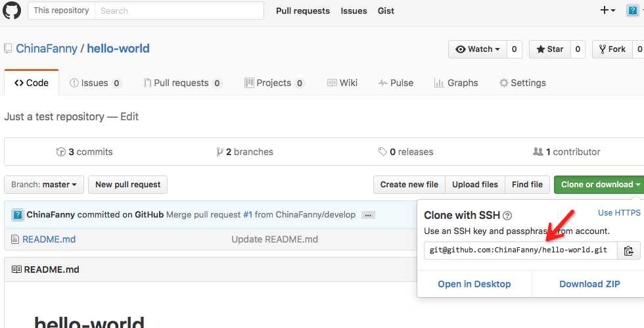Viewport: 644px width, 328px height.
Task: Click the help icon beside Clone with SSH
Action: (x=507, y=216)
